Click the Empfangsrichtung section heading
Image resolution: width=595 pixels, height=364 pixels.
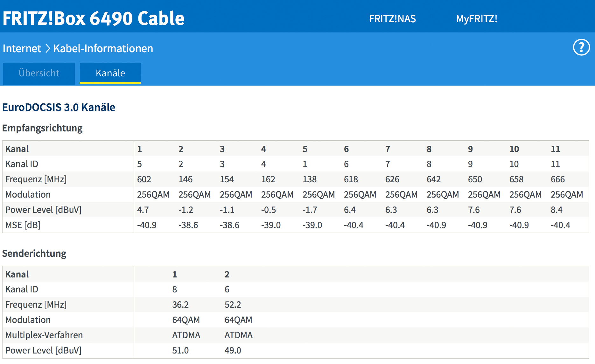pos(42,128)
